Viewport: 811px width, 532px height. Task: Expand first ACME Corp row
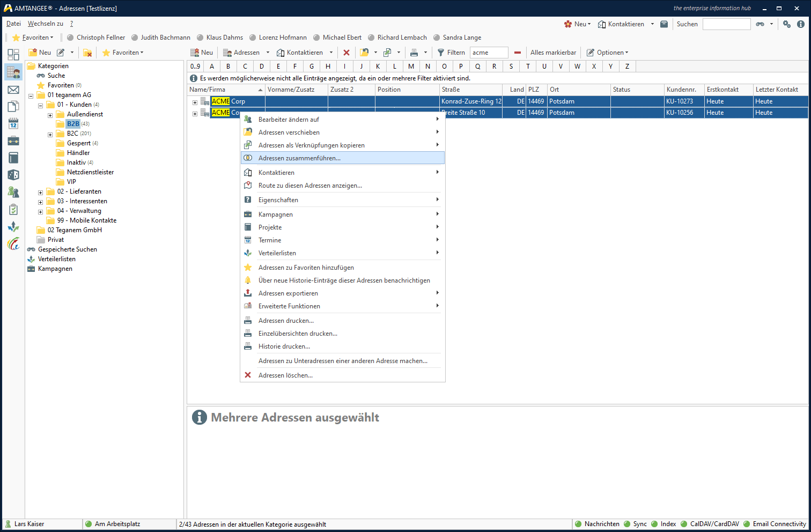tap(195, 102)
